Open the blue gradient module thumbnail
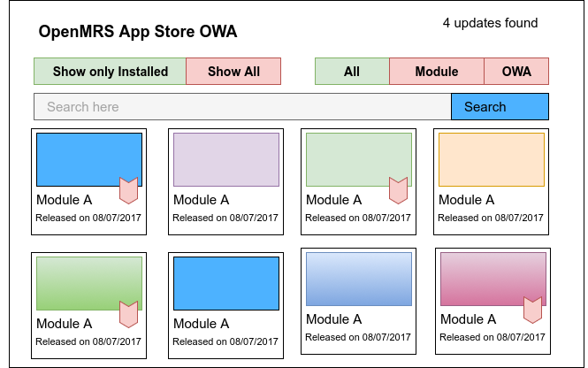Screen dimensions: 588x368 tap(359, 279)
